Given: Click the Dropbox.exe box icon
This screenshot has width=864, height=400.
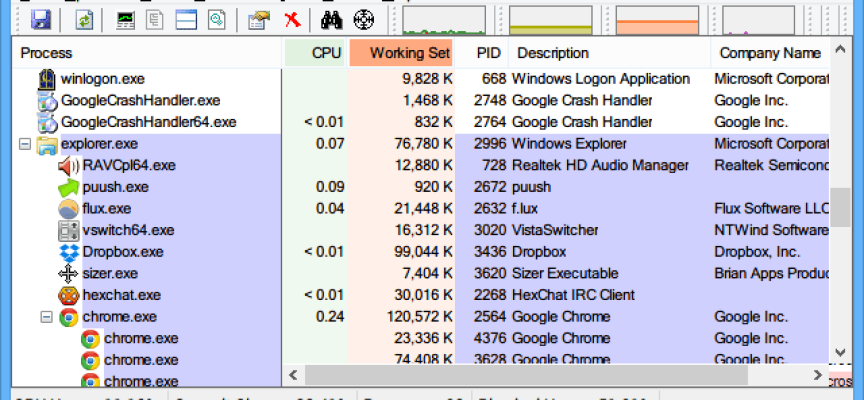Looking at the screenshot, I should click(x=69, y=252).
